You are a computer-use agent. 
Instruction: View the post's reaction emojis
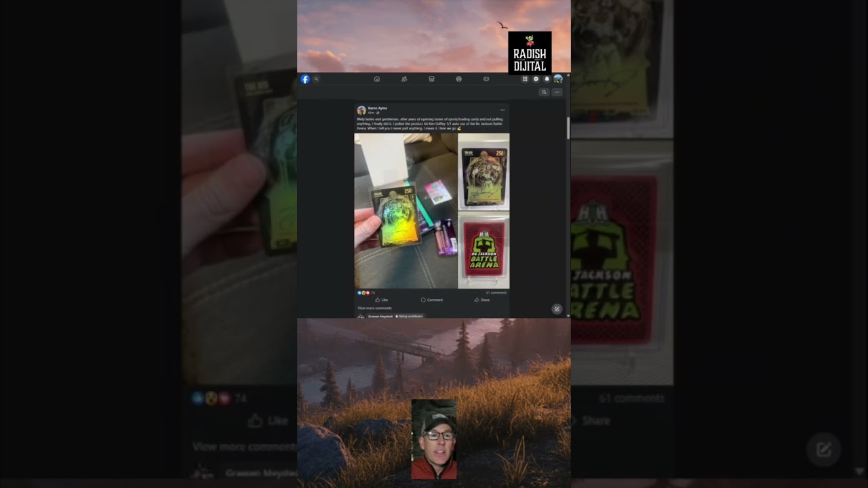tap(363, 293)
